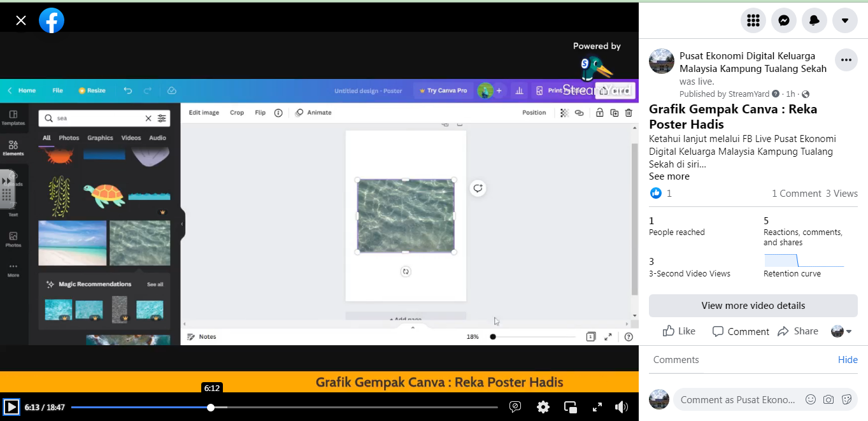Screen dimensions: 868x421
Task: Hide the Comments section
Action: (848, 360)
